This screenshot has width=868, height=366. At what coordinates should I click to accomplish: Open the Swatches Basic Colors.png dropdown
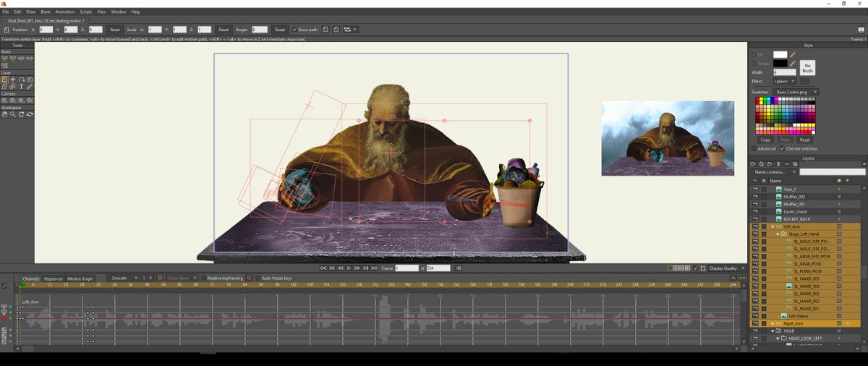[797, 92]
